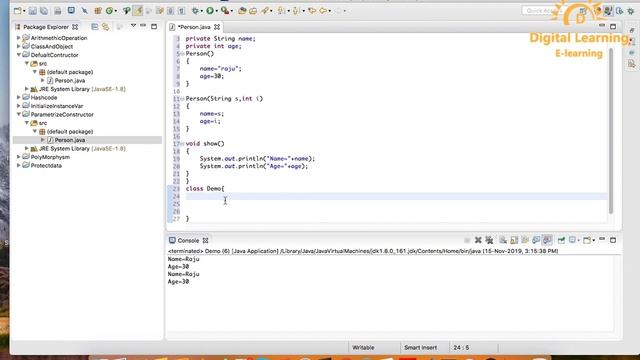
Task: Click the Save All toolbar icon
Action: [x=44, y=11]
